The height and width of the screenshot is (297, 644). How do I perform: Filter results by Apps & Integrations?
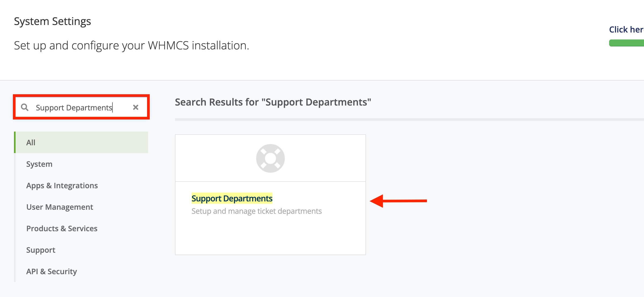pyautogui.click(x=62, y=185)
